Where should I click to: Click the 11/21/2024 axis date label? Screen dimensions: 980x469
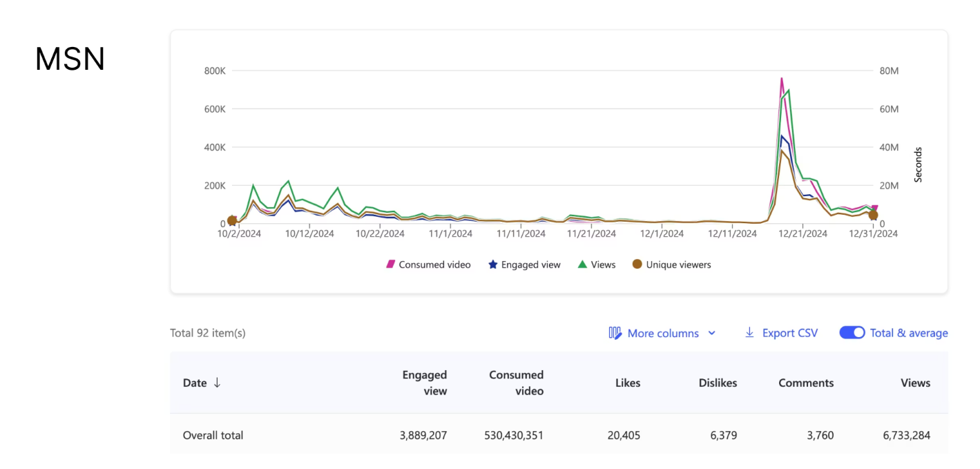pos(591,233)
